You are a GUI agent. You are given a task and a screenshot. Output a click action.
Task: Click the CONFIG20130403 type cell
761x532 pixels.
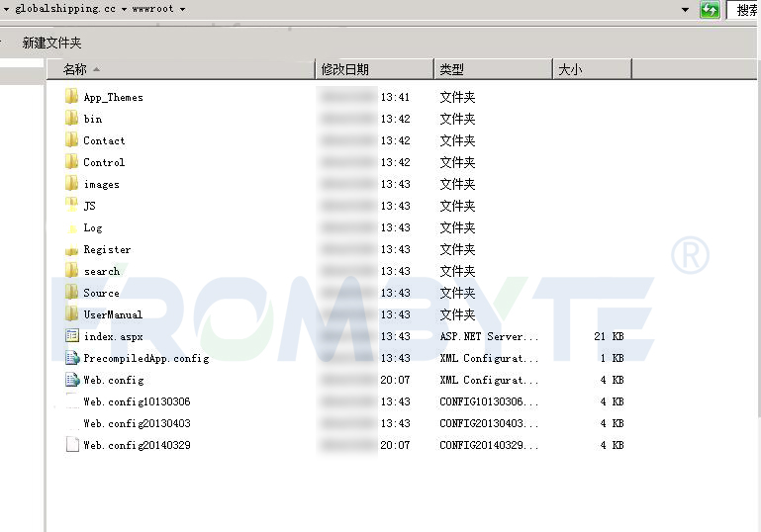coord(489,423)
